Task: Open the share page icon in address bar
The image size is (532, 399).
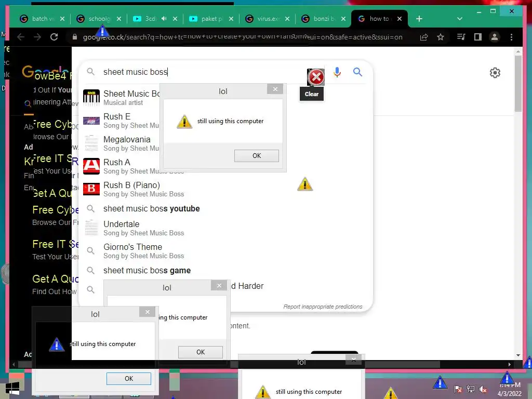Action: 424,37
